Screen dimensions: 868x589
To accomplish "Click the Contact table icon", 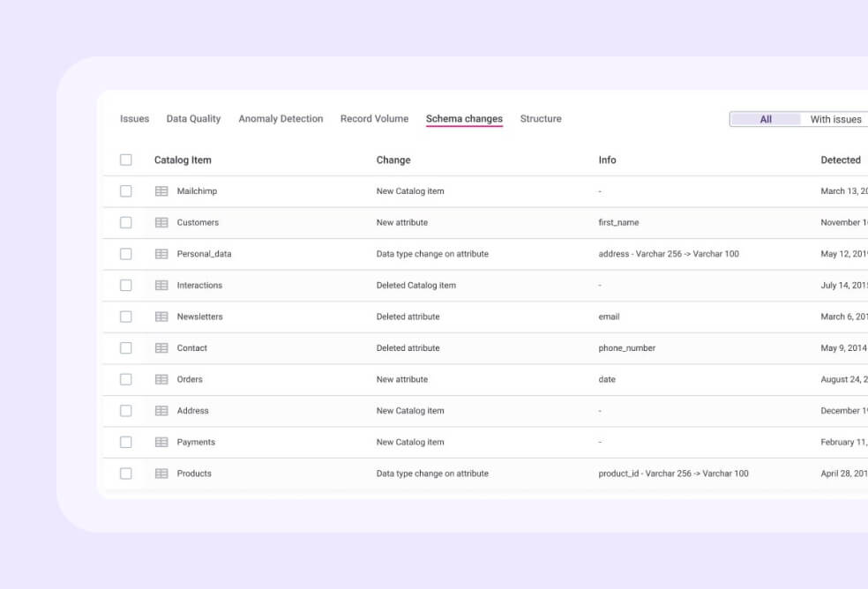I will click(161, 347).
